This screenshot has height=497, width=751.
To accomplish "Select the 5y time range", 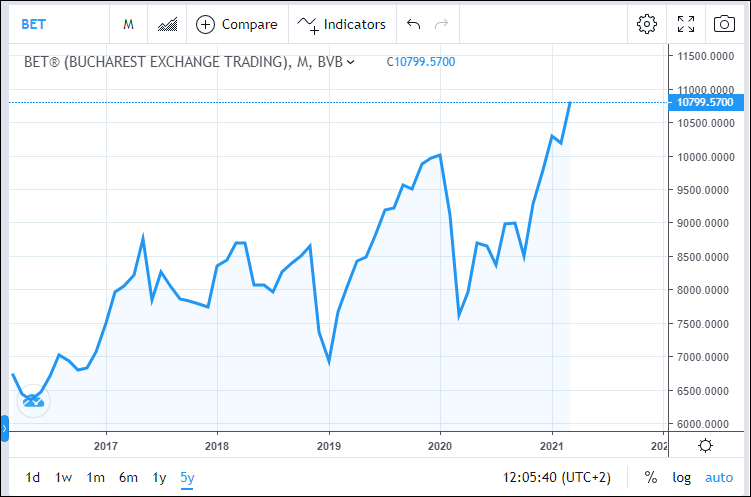I will (x=188, y=477).
